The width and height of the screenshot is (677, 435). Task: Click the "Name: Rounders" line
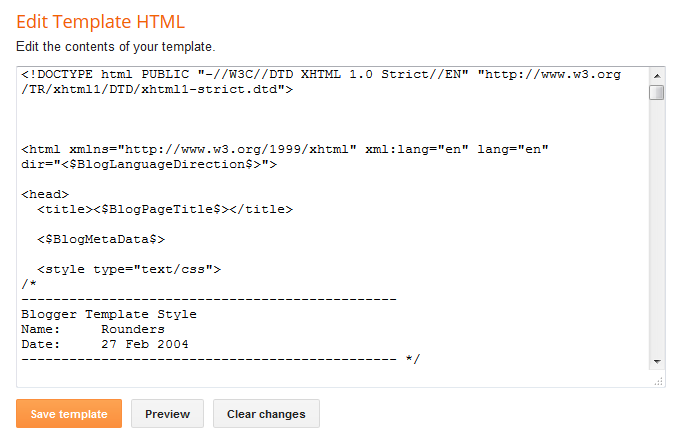[x=93, y=329]
